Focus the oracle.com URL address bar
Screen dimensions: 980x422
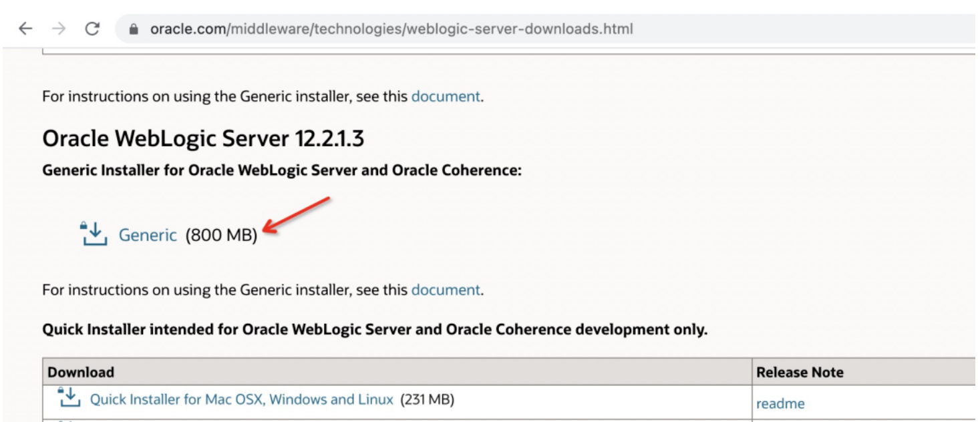[391, 29]
